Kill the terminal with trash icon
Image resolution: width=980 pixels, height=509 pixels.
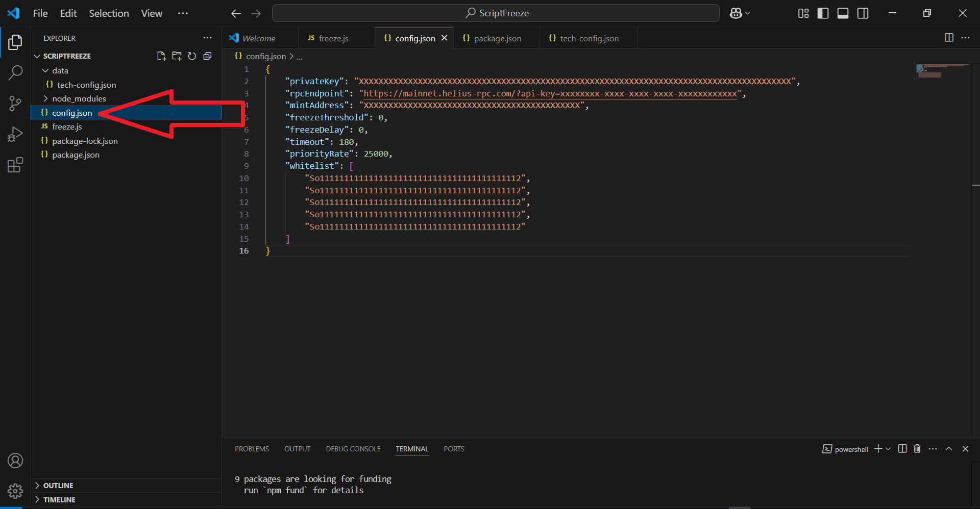click(x=917, y=449)
